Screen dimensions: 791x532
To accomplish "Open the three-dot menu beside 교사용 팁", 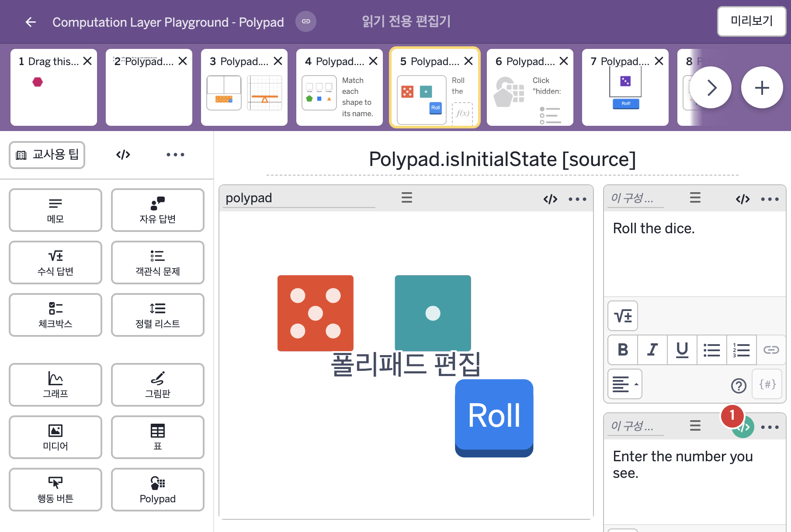I will pos(175,155).
